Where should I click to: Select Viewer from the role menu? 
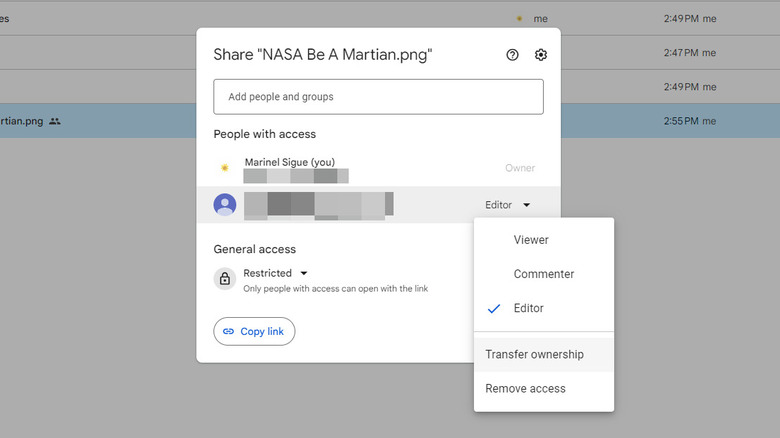tap(531, 240)
